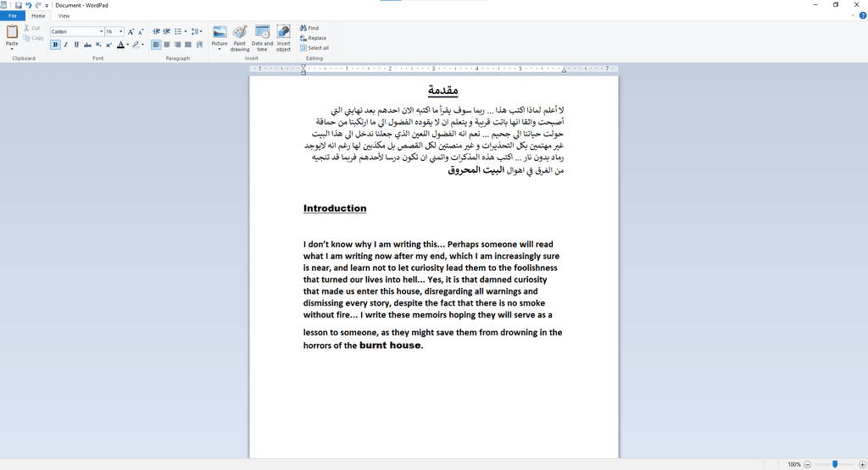
Task: Click the Copy button
Action: click(33, 38)
